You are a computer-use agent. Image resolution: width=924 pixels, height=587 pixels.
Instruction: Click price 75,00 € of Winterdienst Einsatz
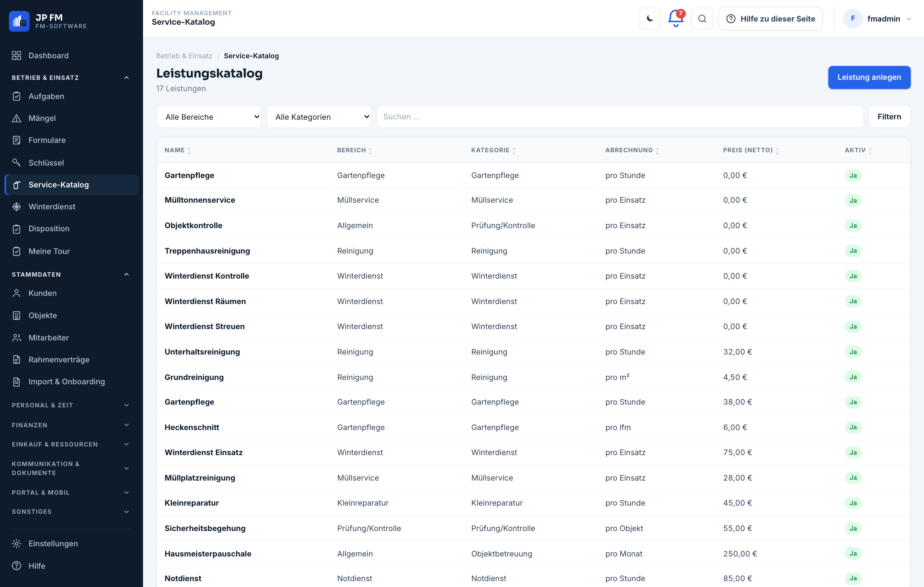point(737,452)
